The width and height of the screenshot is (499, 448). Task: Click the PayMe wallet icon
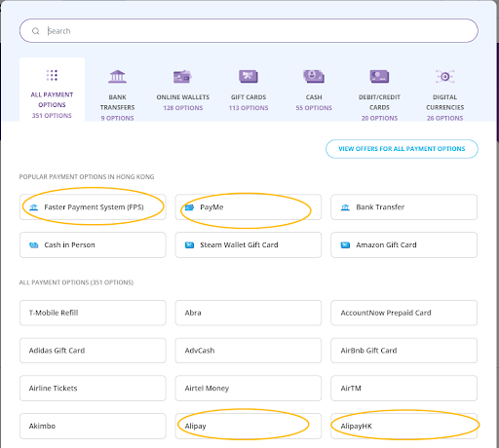[x=189, y=207]
